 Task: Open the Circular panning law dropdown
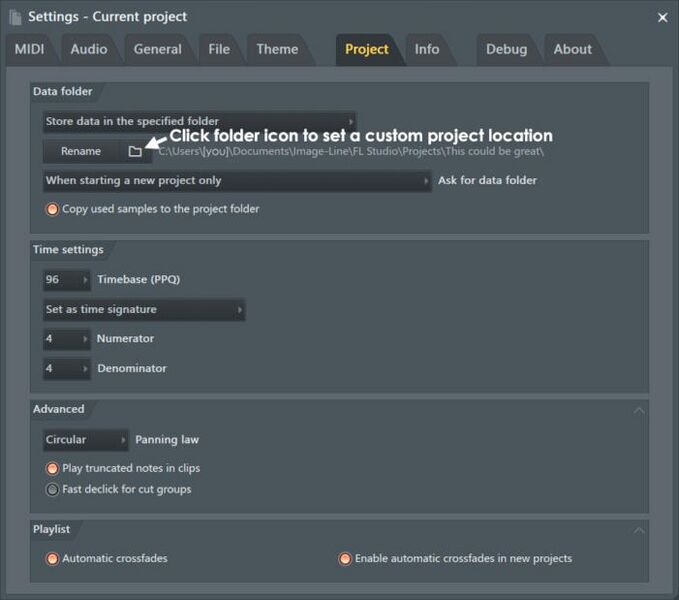click(x=86, y=440)
